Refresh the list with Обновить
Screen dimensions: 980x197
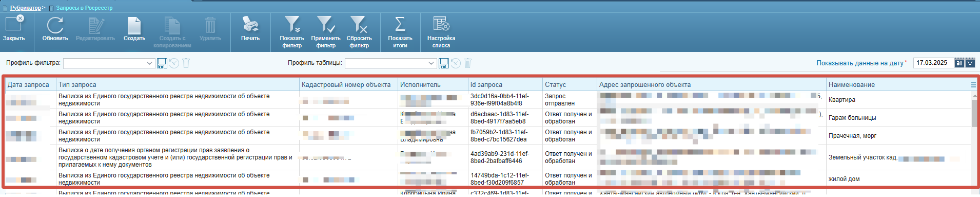tap(55, 25)
